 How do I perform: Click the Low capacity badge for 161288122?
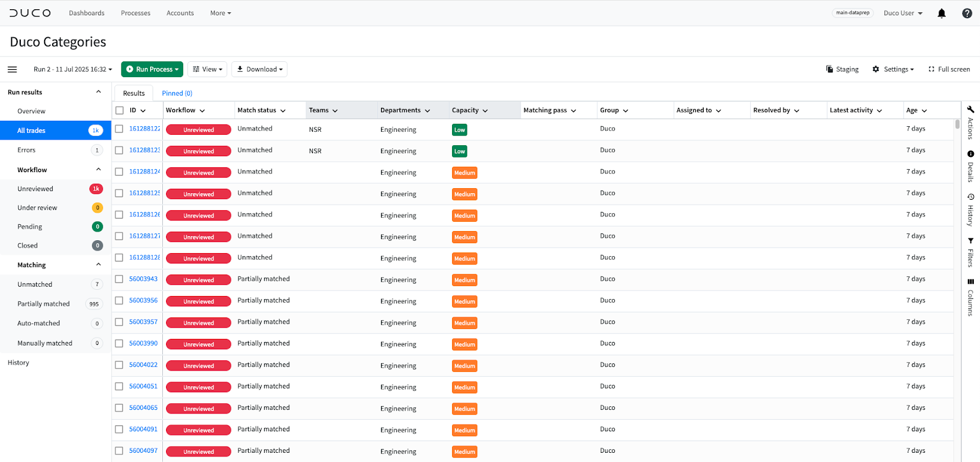coord(459,130)
